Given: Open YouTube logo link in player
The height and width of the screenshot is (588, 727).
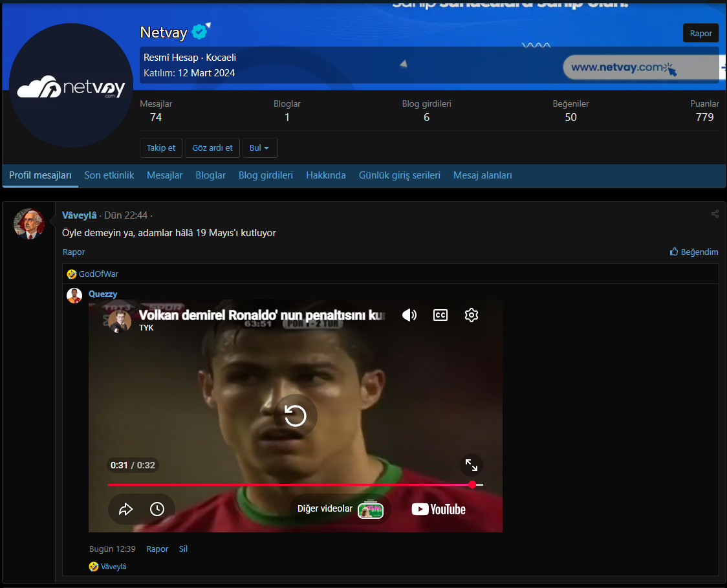Looking at the screenshot, I should pos(439,509).
